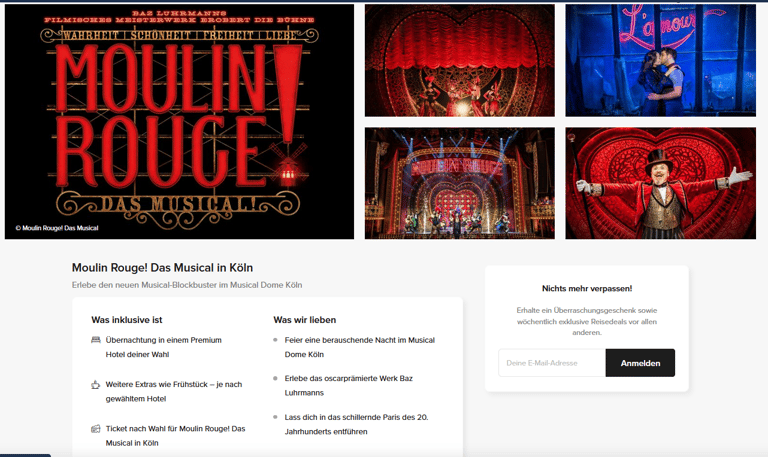Select text Ticket nach Wahl für Moulin Rouge
The height and width of the screenshot is (457, 768).
(x=175, y=435)
